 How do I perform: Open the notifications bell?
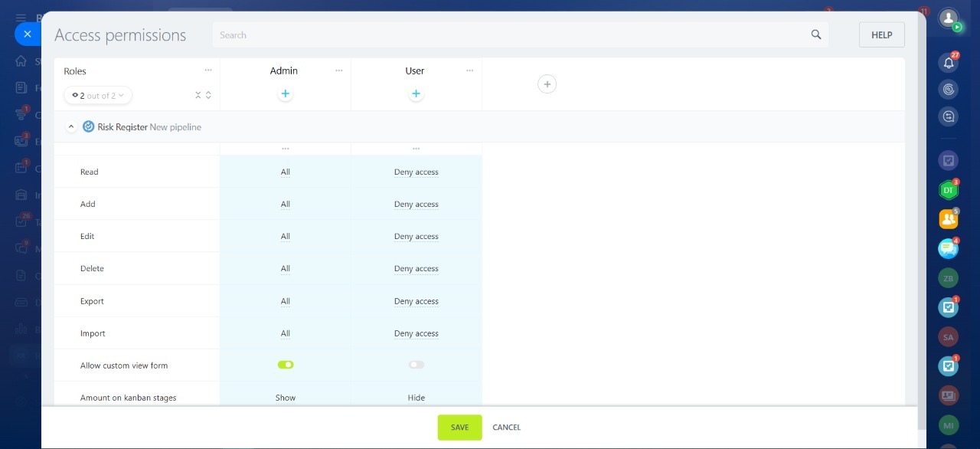coord(949,64)
